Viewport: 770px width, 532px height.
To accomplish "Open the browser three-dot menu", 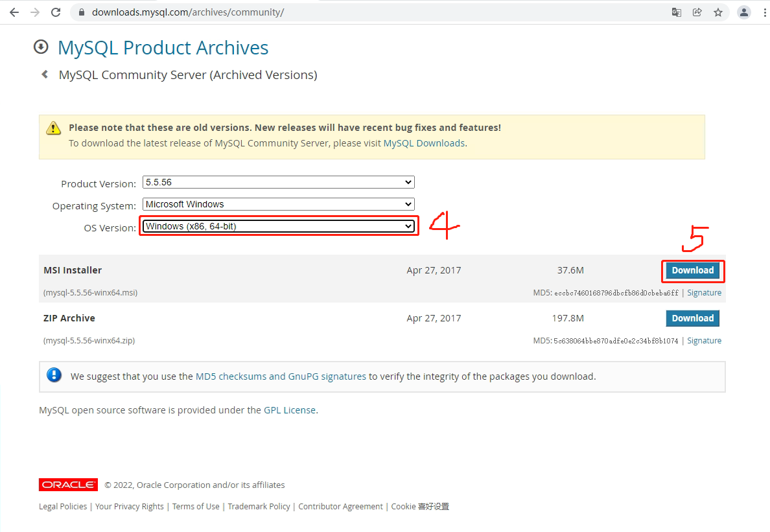I will point(765,12).
